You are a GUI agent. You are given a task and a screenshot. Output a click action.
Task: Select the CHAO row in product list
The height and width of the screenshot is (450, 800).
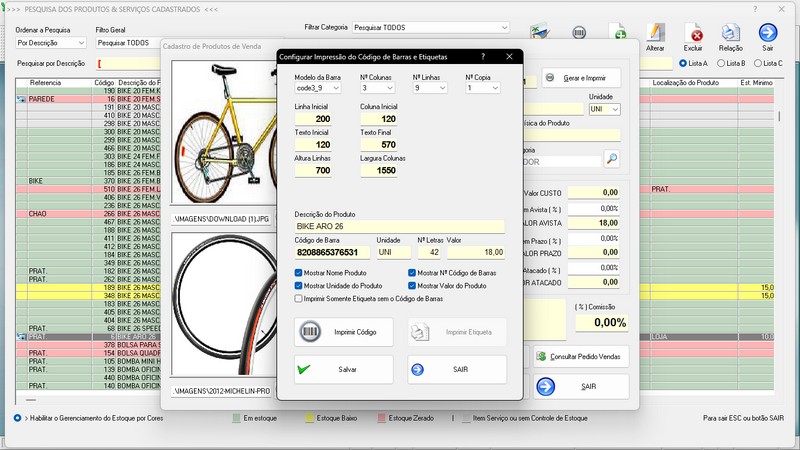88,214
